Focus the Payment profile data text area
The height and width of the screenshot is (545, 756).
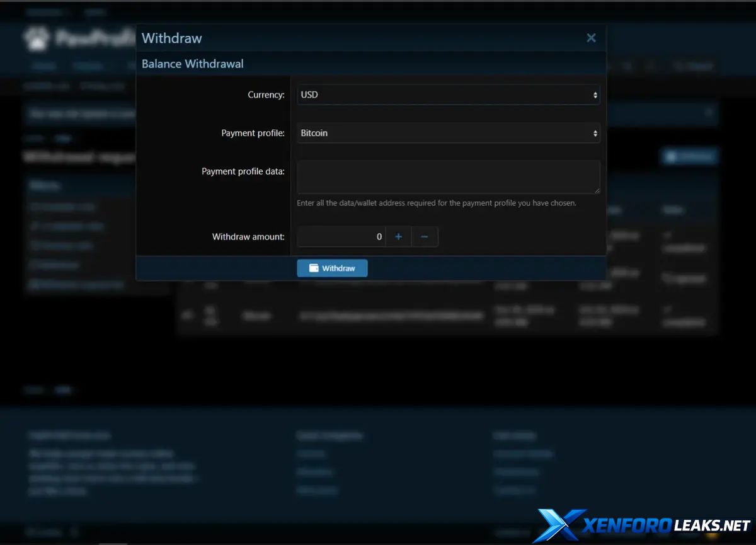tap(447, 176)
